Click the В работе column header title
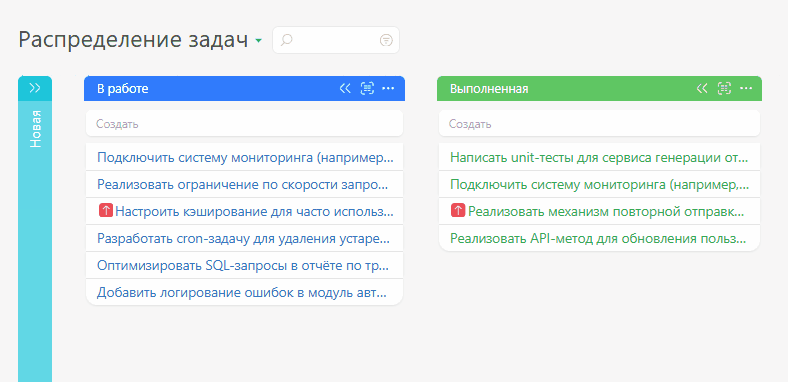This screenshot has width=788, height=382. point(123,89)
